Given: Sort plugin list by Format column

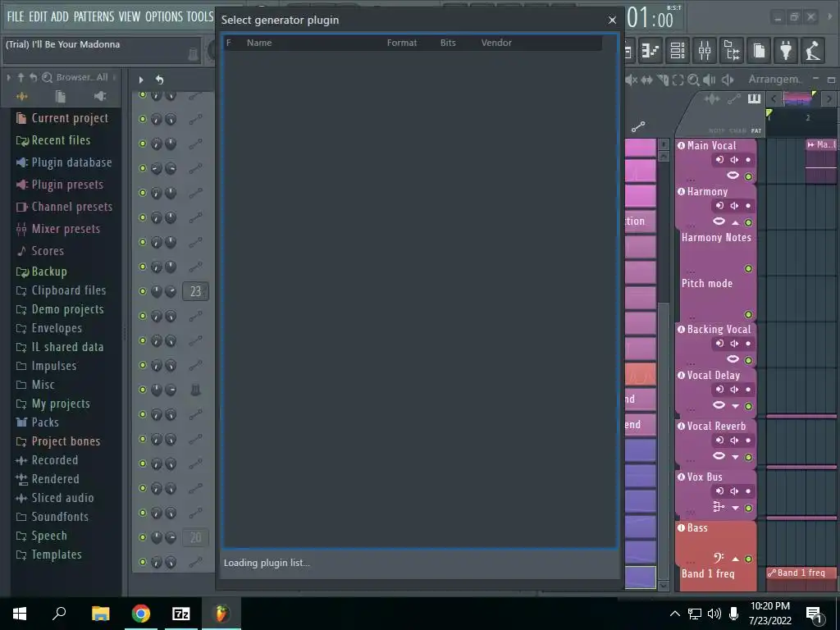Looking at the screenshot, I should click(402, 43).
